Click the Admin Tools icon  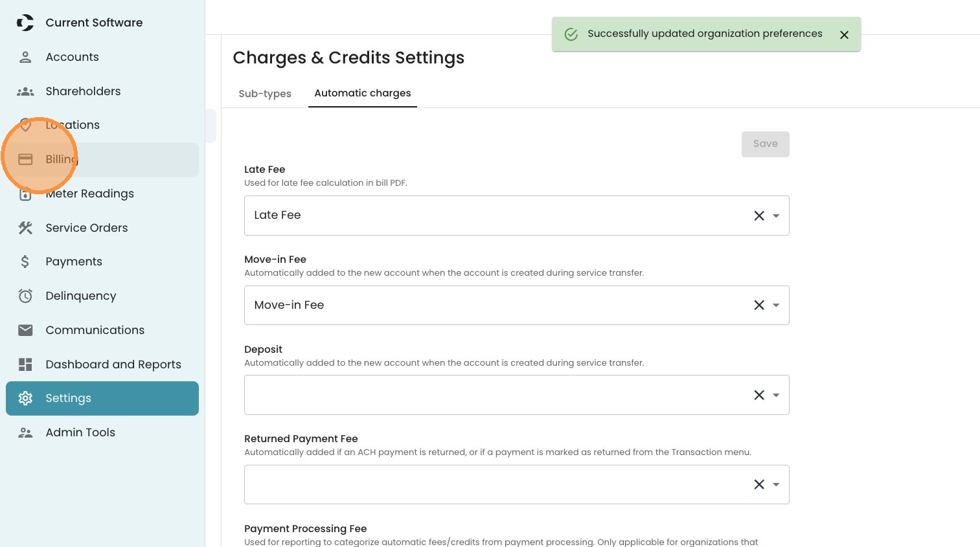point(25,432)
